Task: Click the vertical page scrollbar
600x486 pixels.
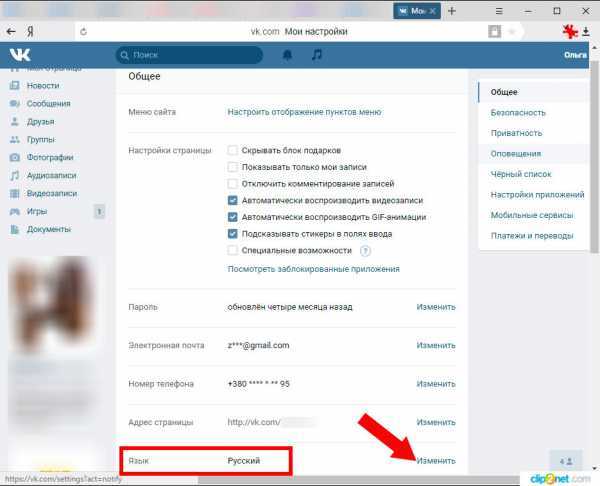Action: tap(594, 157)
